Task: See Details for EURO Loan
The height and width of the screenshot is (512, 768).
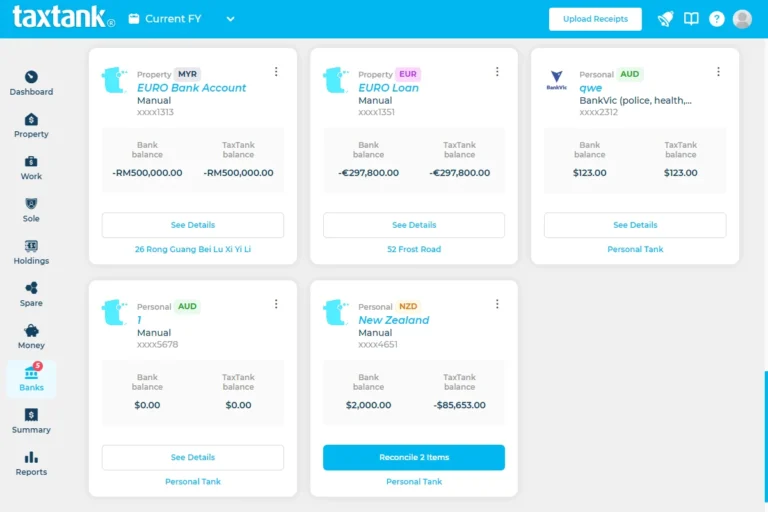Action: (x=414, y=225)
